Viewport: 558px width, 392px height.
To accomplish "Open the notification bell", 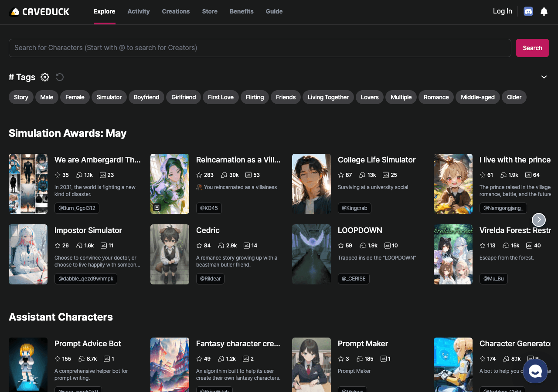I will [544, 11].
